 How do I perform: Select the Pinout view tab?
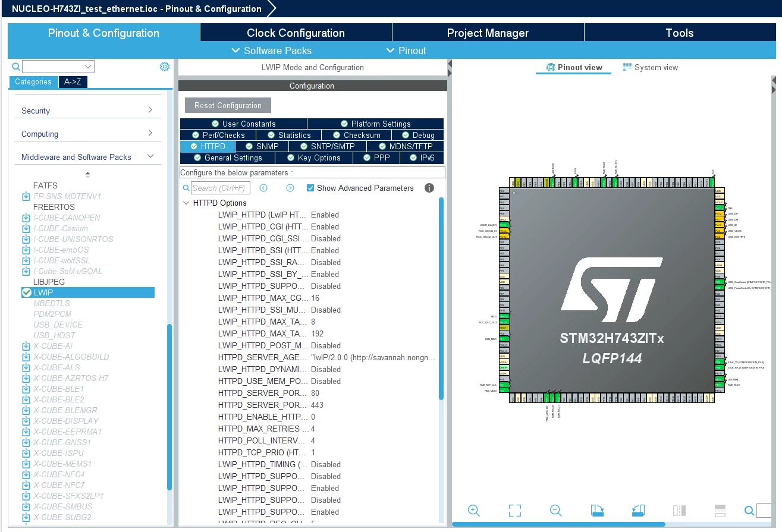pyautogui.click(x=574, y=67)
